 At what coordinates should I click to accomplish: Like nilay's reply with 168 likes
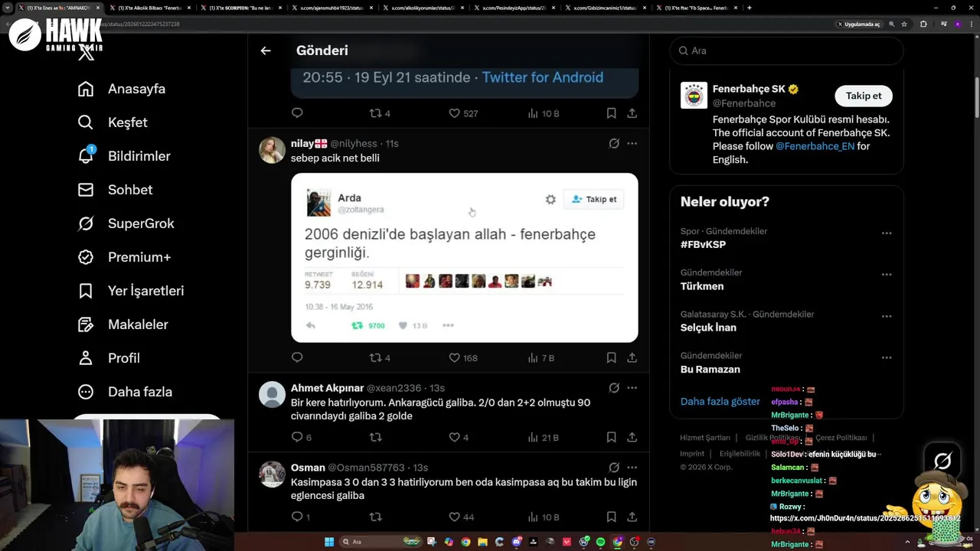(x=463, y=357)
